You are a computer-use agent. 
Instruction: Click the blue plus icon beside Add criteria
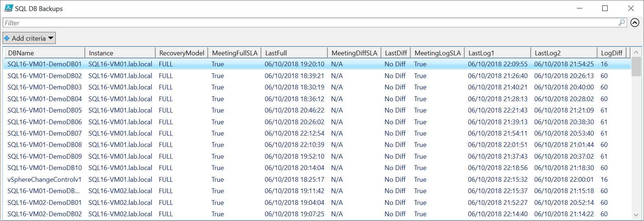(x=7, y=38)
